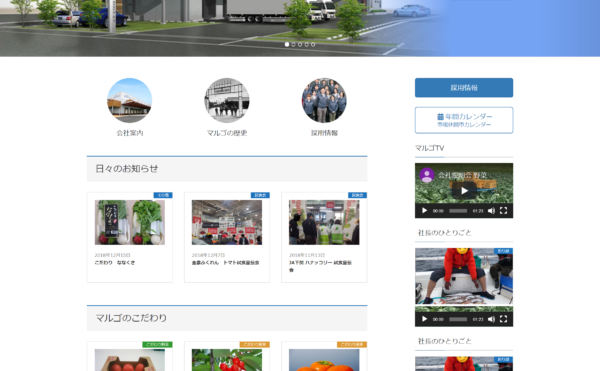Screen dimensions: 600x371
Task: Open the 採用情報 staff photo circle
Action: [x=324, y=101]
